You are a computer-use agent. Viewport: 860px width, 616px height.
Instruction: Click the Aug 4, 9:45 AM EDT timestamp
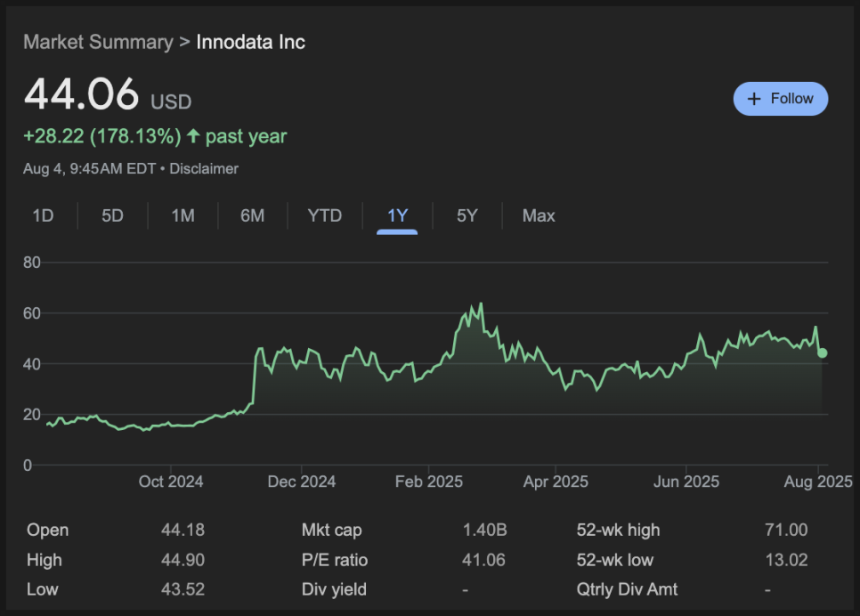tap(89, 168)
